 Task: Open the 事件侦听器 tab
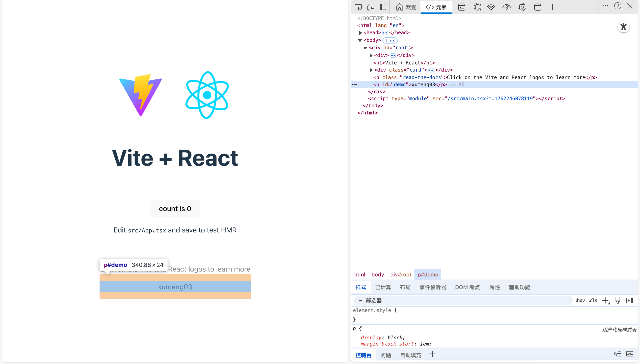[433, 287]
